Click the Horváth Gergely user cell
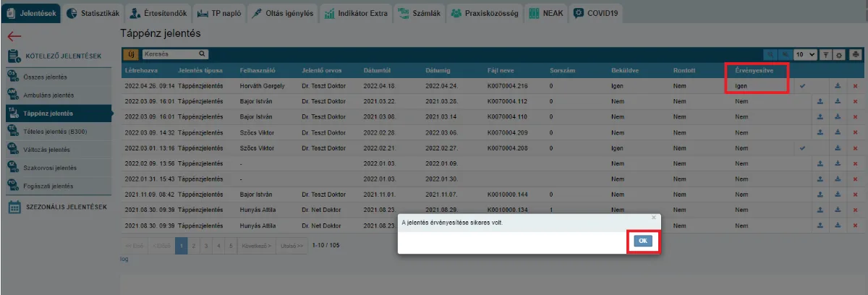868x295 pixels. pos(262,85)
